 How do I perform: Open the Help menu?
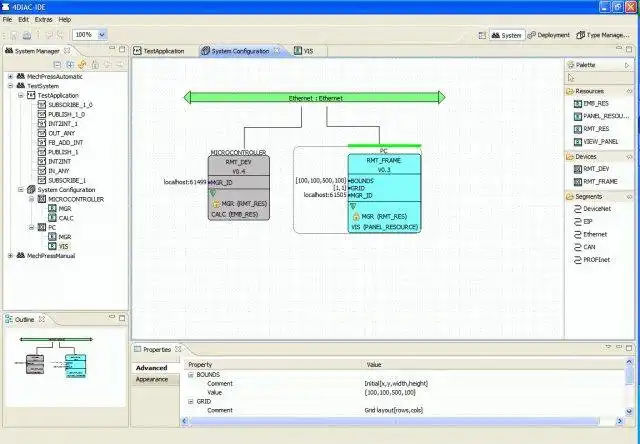coord(64,19)
